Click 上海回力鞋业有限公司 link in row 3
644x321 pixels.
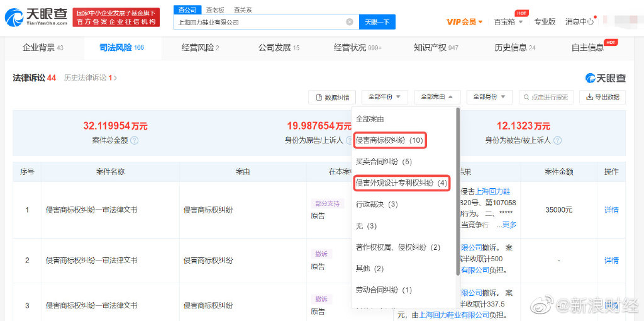[453, 316]
